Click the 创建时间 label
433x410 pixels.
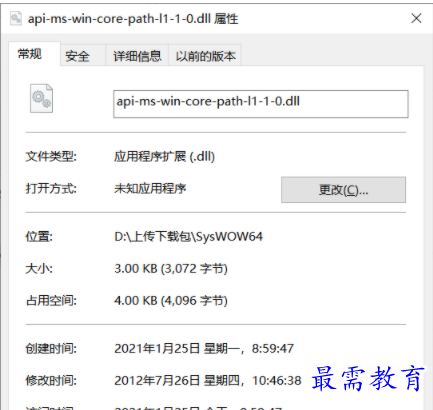51,349
